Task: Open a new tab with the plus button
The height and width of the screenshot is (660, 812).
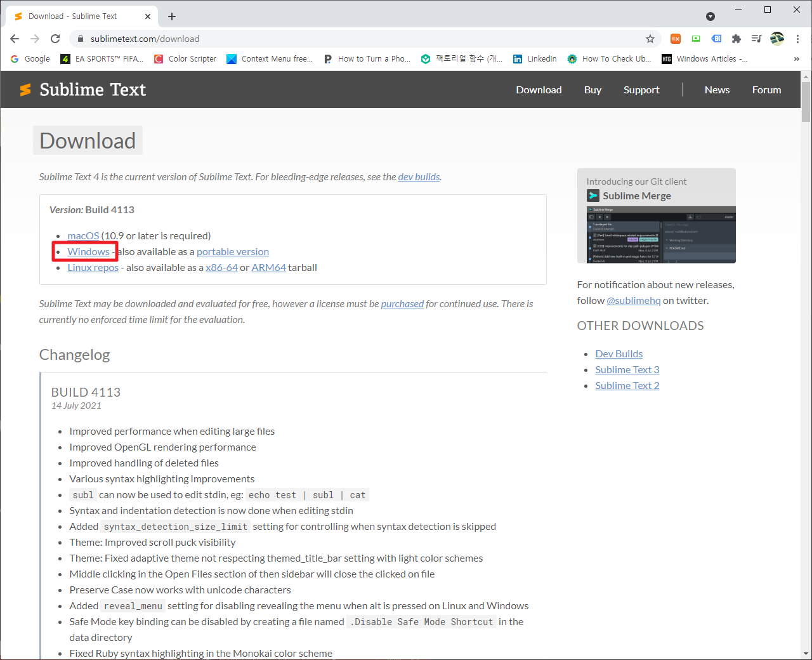Action: click(172, 16)
